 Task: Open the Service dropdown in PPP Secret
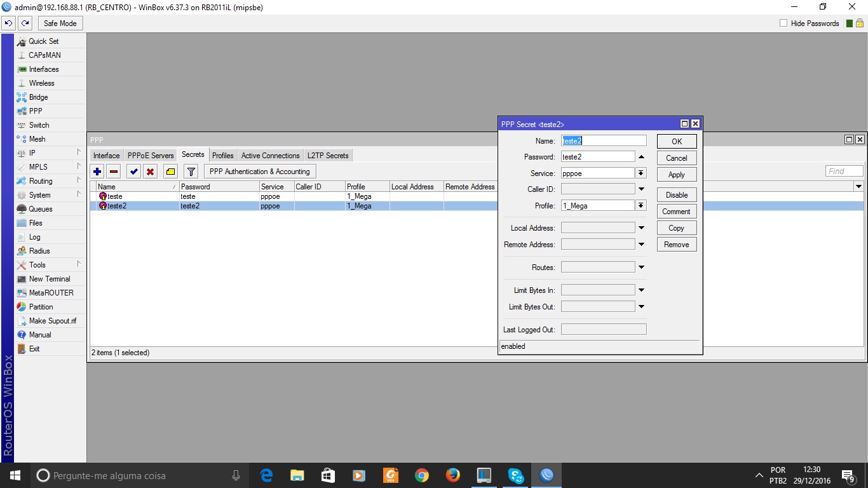click(x=641, y=173)
